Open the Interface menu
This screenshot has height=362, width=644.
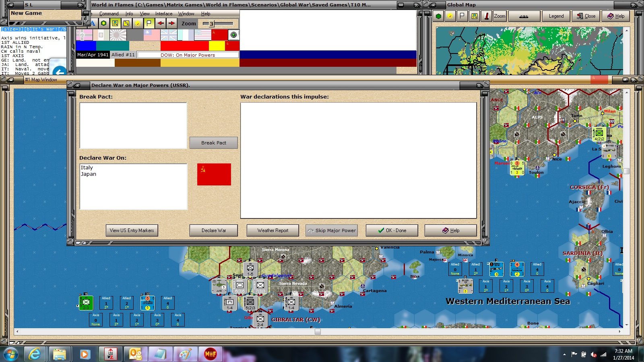(x=164, y=14)
